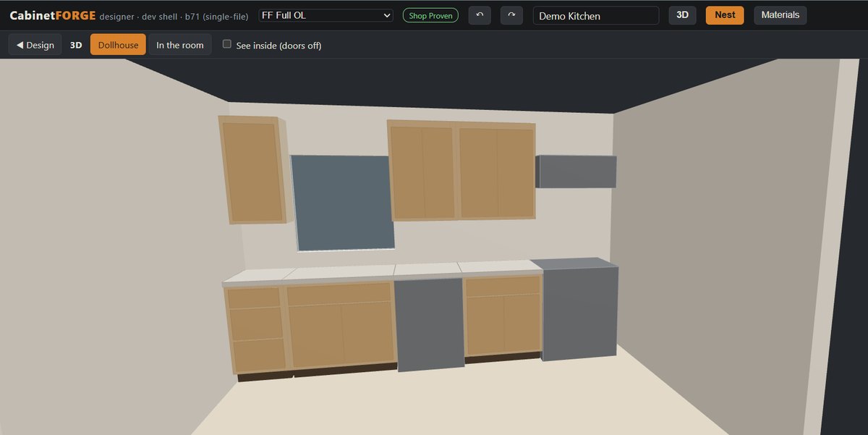
Task: Open the FF Full OL construction dropdown
Action: (x=325, y=15)
